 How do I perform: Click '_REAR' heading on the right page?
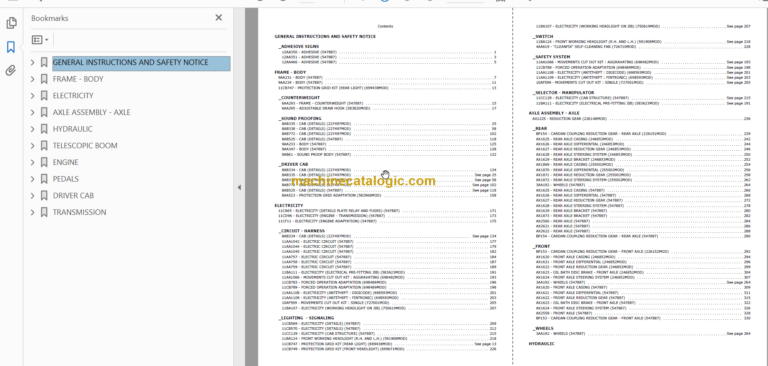tap(540, 129)
